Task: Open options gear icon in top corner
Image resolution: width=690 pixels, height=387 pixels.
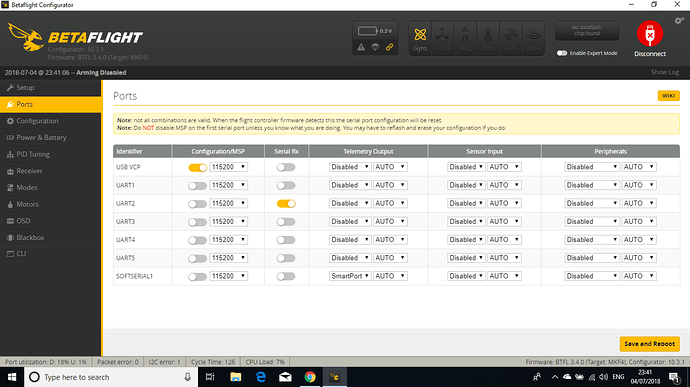Action: pyautogui.click(x=679, y=21)
